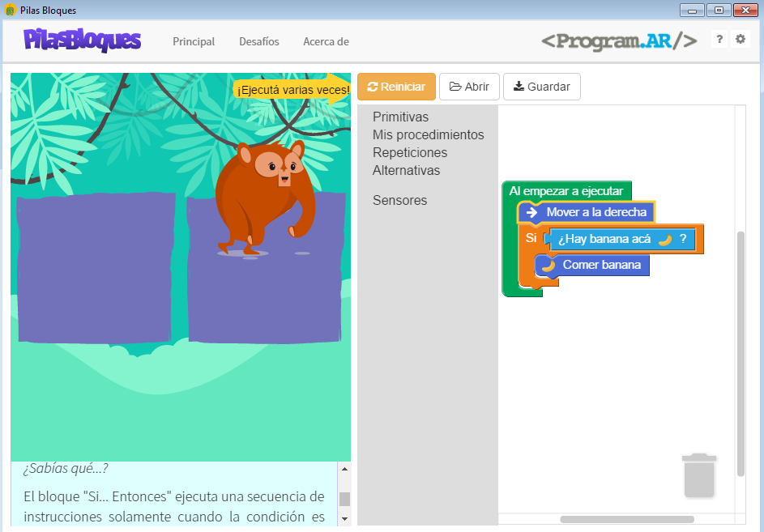Click banana icon in Hay banana acá sensor

(x=665, y=239)
